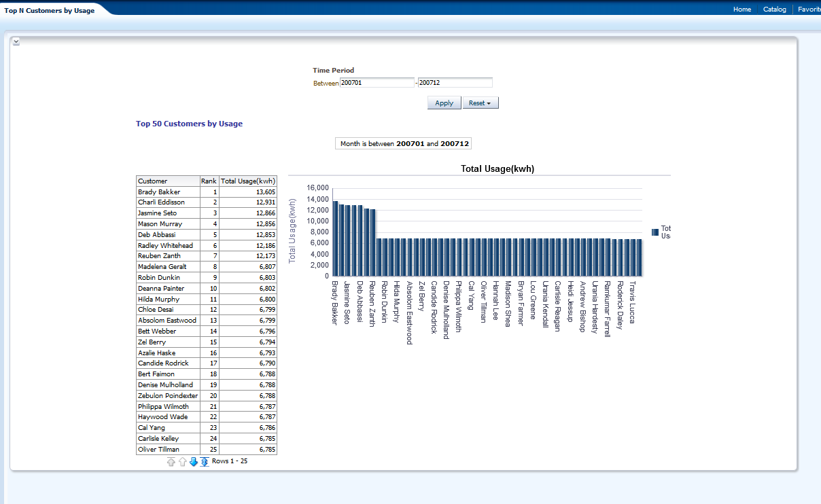Click the 12,931 usage value cell
This screenshot has height=504, width=821.
(248, 202)
